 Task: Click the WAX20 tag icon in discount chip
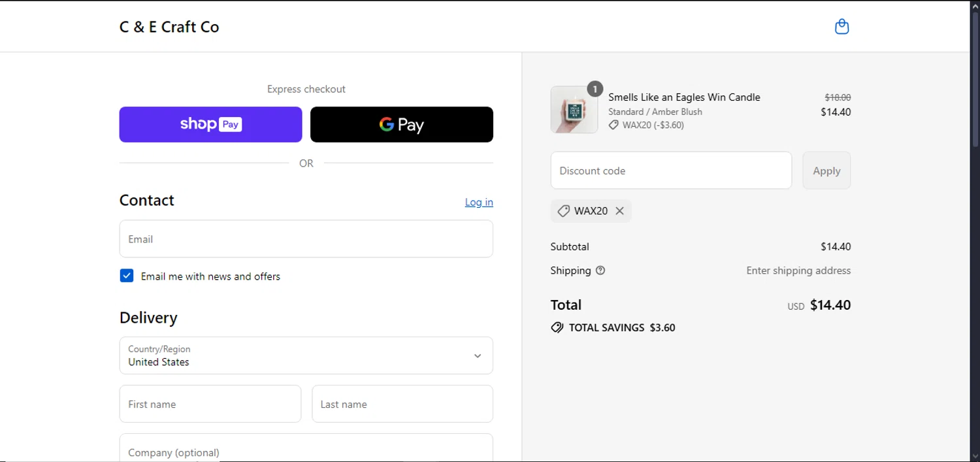pyautogui.click(x=563, y=211)
